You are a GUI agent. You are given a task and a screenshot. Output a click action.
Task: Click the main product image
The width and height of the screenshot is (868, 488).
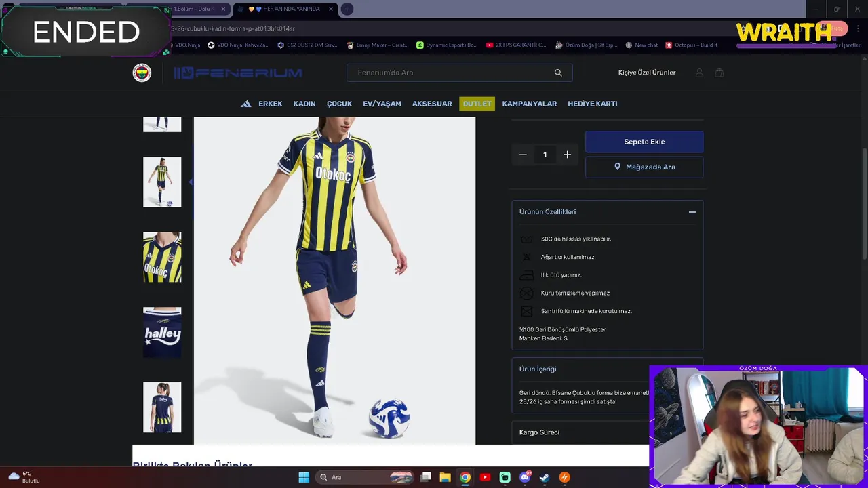pyautogui.click(x=334, y=281)
